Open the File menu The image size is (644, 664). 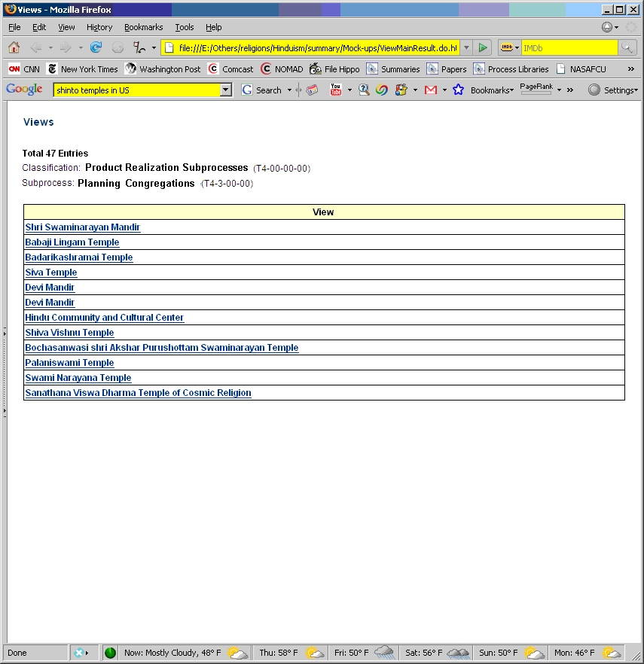click(x=14, y=27)
